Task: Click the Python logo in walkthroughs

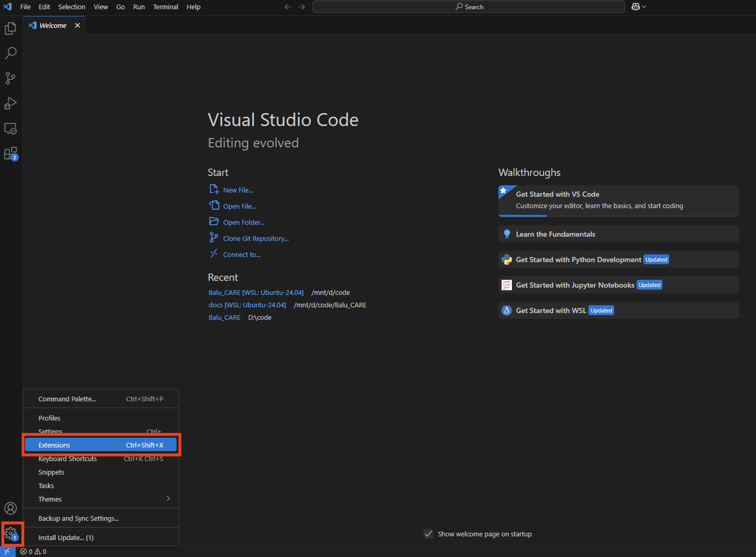Action: click(x=507, y=260)
